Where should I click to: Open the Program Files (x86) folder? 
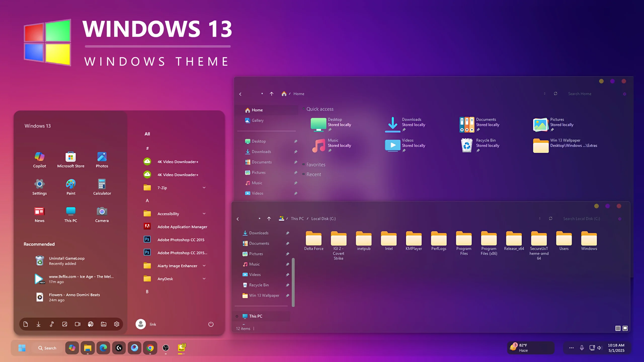pos(489,243)
